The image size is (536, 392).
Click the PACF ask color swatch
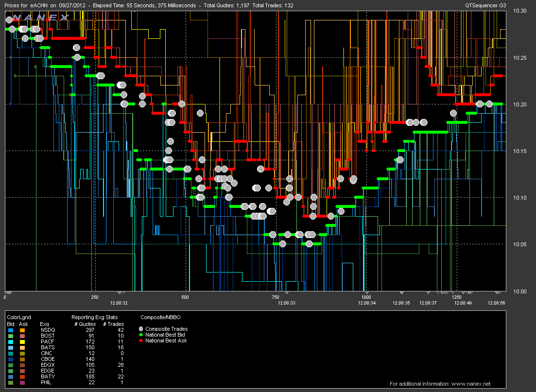[22, 342]
